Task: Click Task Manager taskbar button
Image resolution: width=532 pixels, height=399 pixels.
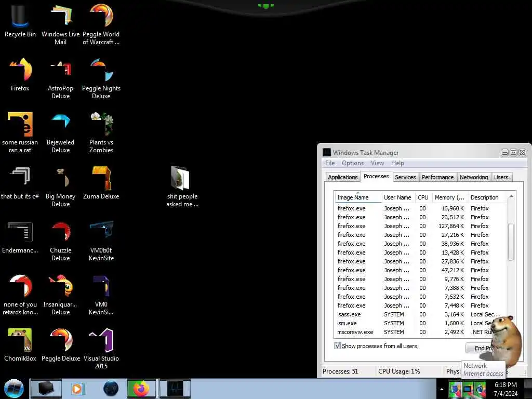Action: [x=175, y=389]
